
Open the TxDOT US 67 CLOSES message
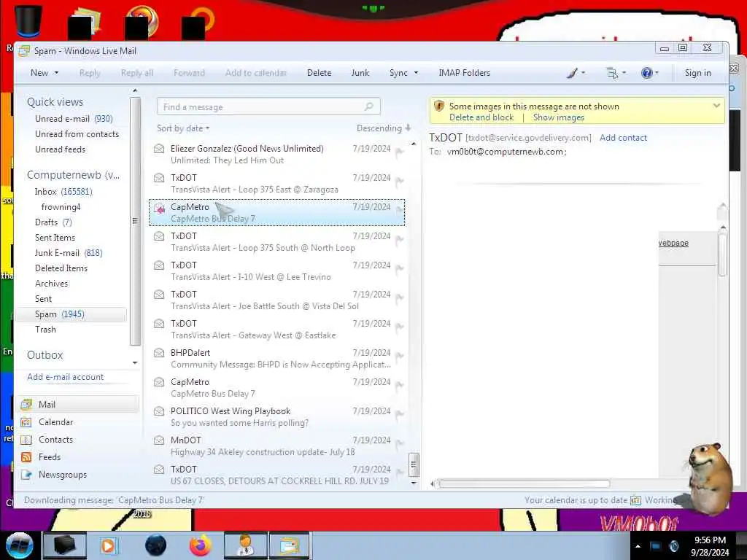pos(276,475)
